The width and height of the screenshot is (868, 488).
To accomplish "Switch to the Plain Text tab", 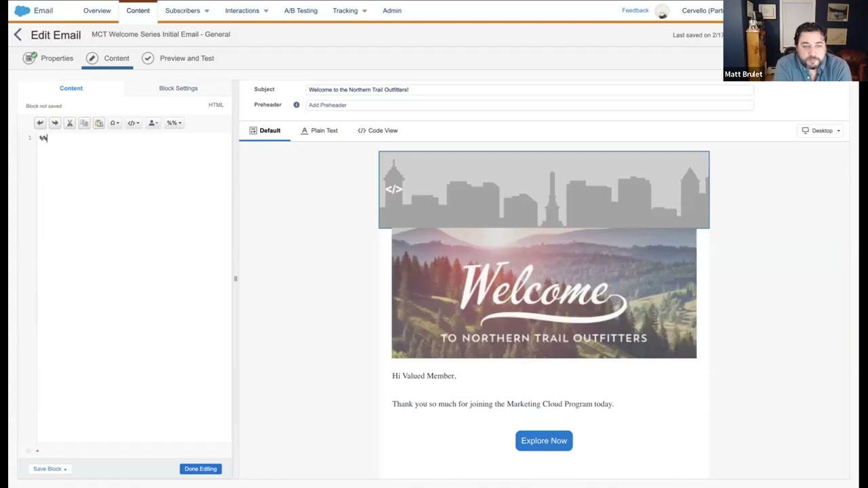I will 319,131.
